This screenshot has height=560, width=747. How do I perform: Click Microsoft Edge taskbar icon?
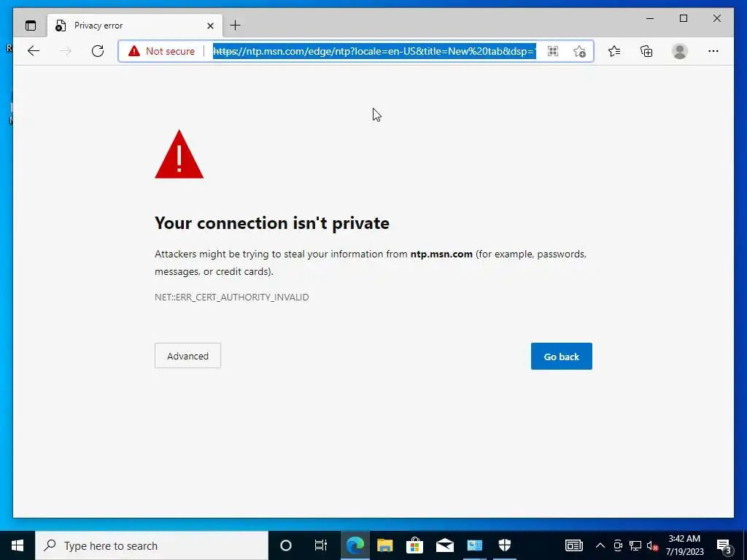(355, 545)
